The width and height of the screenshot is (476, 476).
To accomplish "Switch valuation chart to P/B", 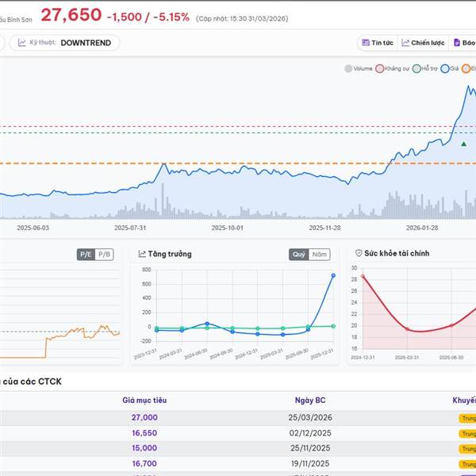I will tap(104, 254).
